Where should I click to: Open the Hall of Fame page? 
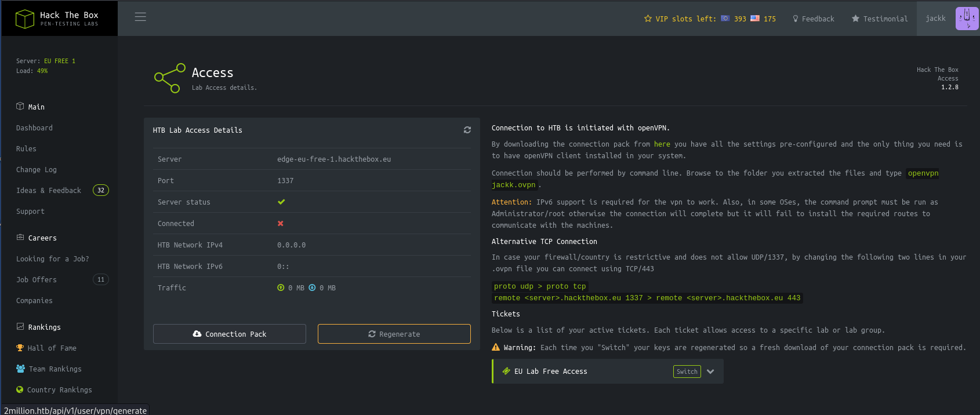pos(52,348)
